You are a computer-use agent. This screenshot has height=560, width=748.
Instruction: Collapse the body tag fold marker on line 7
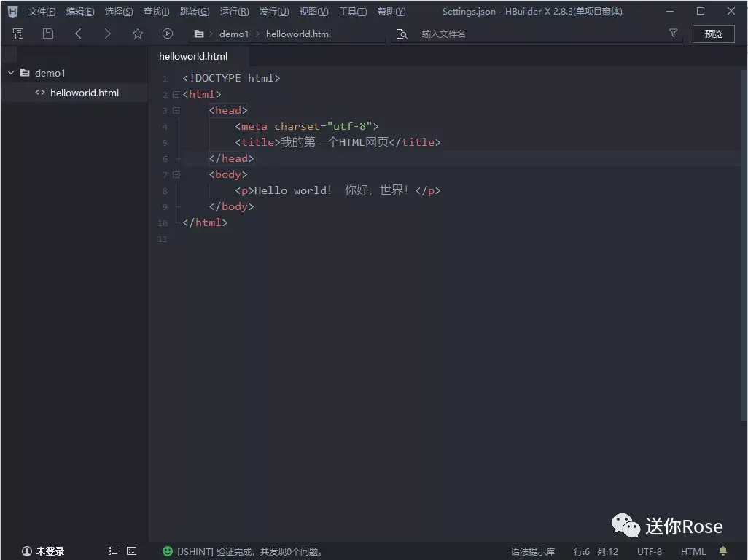click(x=176, y=174)
